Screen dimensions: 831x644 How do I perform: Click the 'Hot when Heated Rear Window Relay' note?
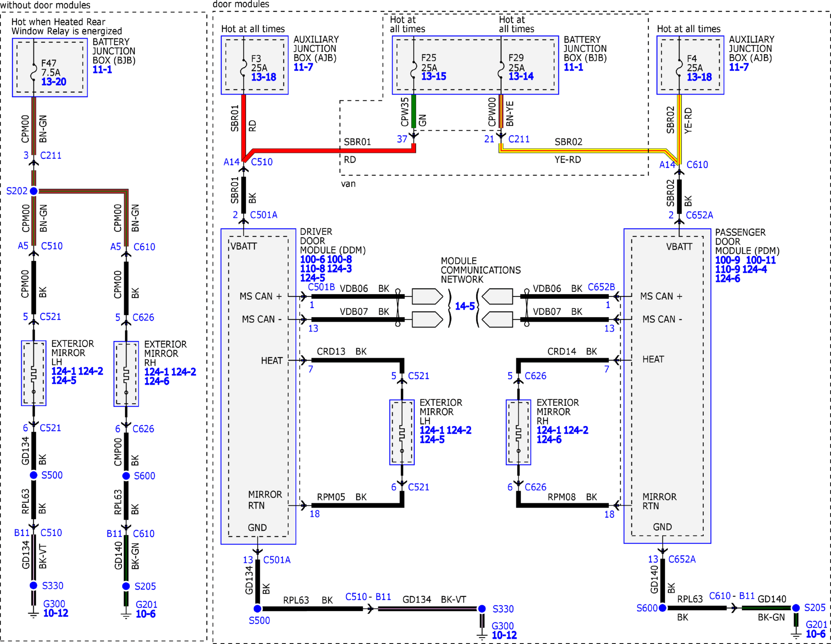(x=66, y=27)
